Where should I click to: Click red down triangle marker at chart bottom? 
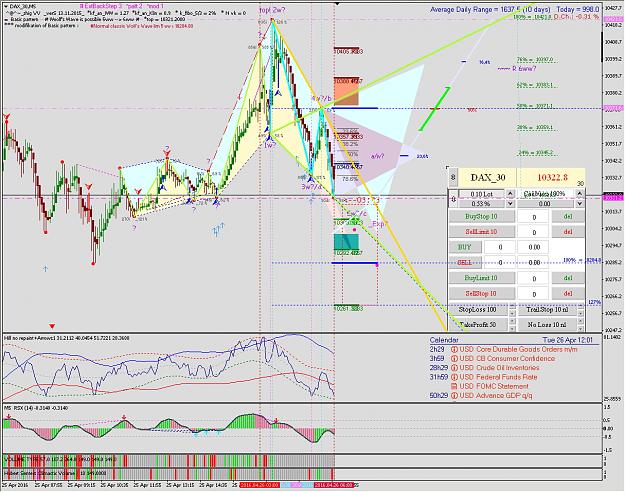click(x=52, y=326)
